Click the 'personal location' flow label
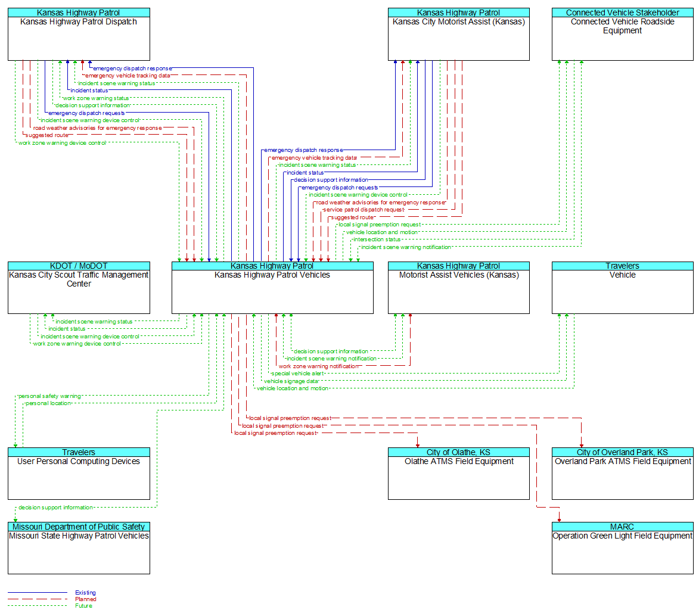The image size is (699, 616). click(x=48, y=403)
